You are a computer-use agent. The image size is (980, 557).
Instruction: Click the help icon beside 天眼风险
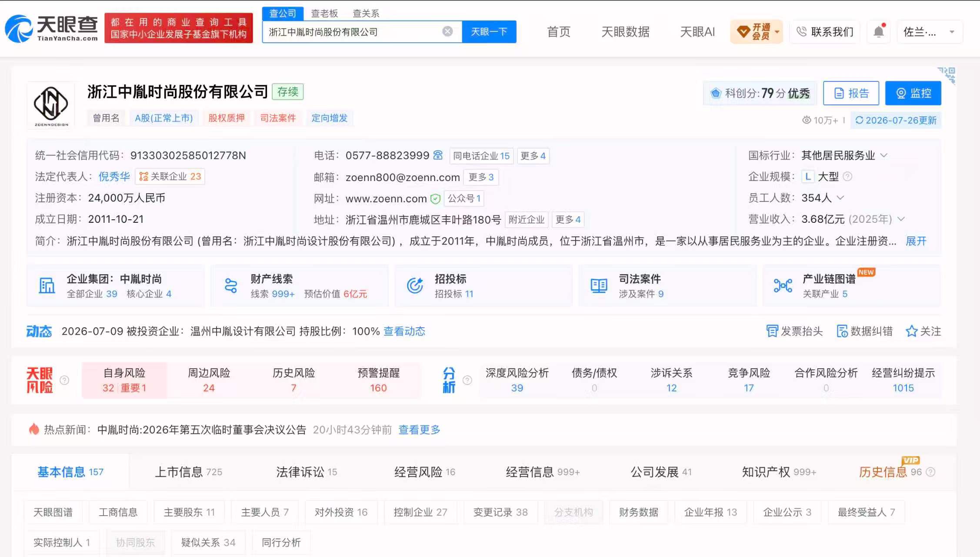pos(64,380)
